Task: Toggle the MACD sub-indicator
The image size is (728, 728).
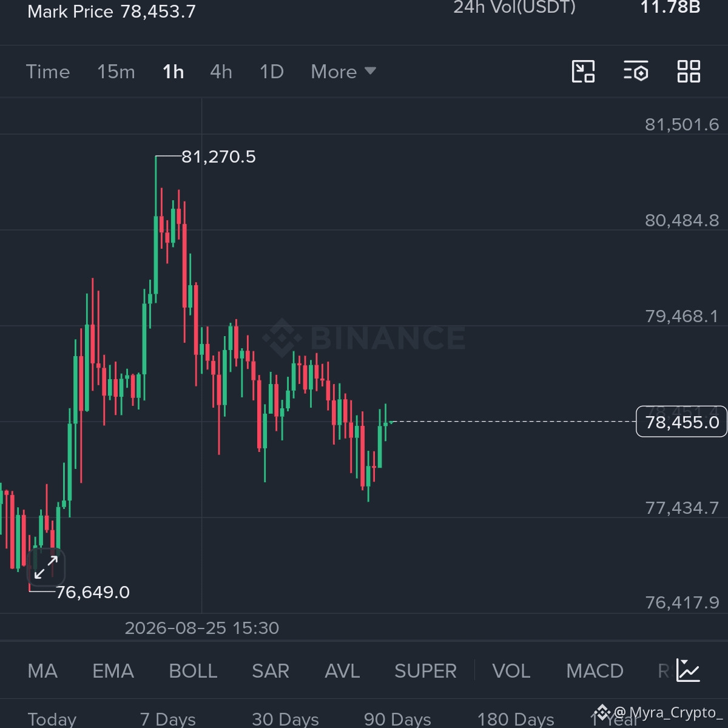Action: (595, 671)
